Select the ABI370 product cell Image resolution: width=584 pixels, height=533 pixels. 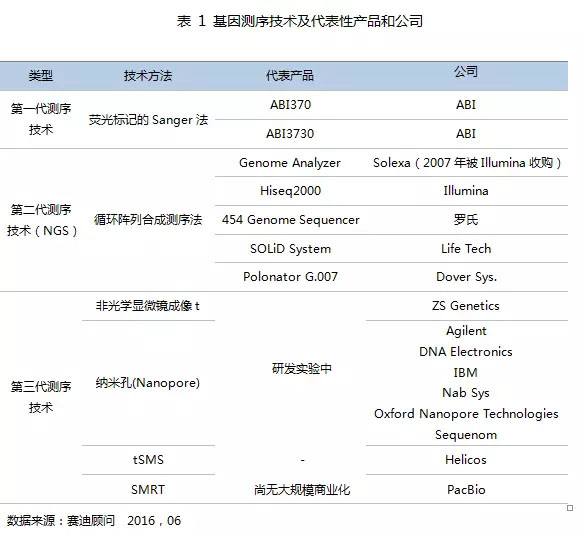291,105
